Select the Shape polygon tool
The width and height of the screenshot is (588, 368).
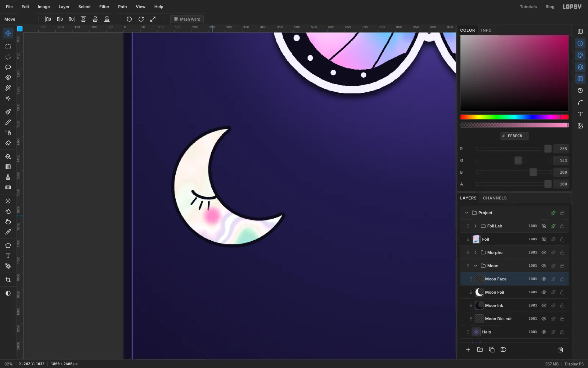(x=8, y=245)
